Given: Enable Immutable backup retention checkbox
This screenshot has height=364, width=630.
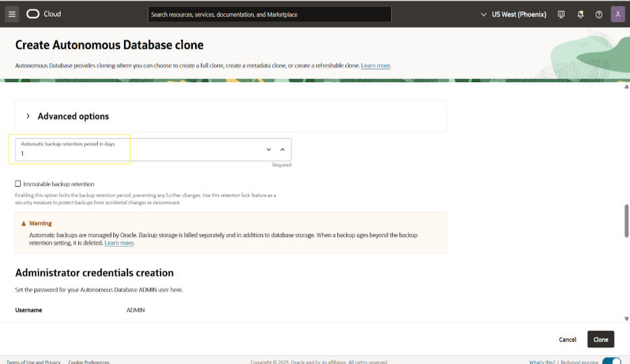Looking at the screenshot, I should [x=18, y=183].
